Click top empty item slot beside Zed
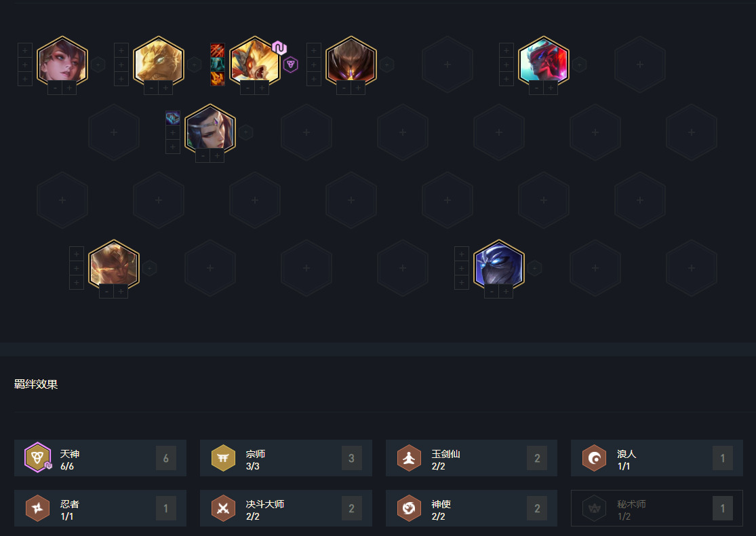Viewport: 756px width, 536px height. (x=462, y=254)
